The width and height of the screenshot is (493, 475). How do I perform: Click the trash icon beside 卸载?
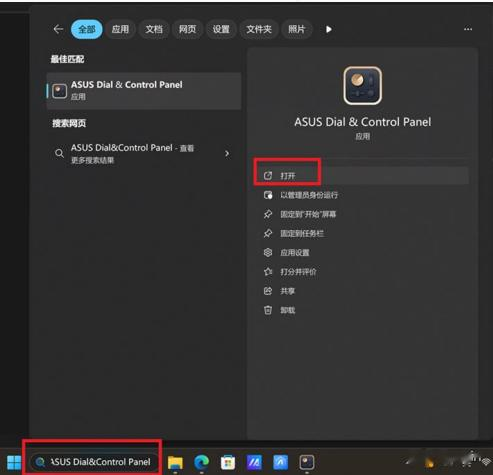(268, 310)
